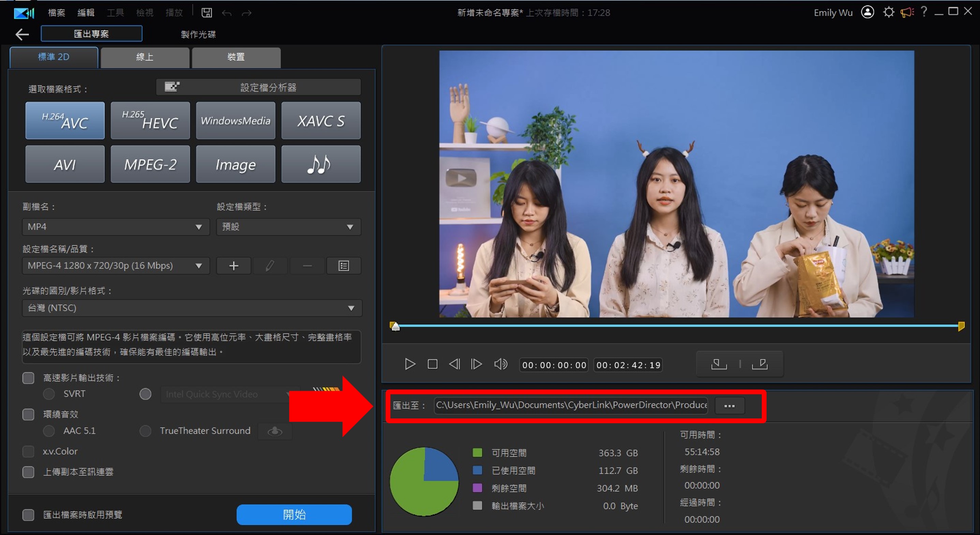This screenshot has width=980, height=535.
Task: Open the 設定檔分析器 (Profile Analyzer) button
Action: pyautogui.click(x=258, y=88)
